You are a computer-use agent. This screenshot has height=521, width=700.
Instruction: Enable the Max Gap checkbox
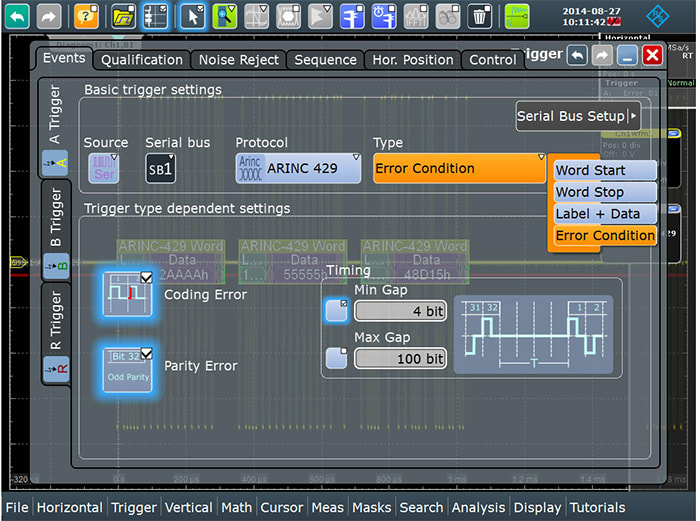[337, 358]
